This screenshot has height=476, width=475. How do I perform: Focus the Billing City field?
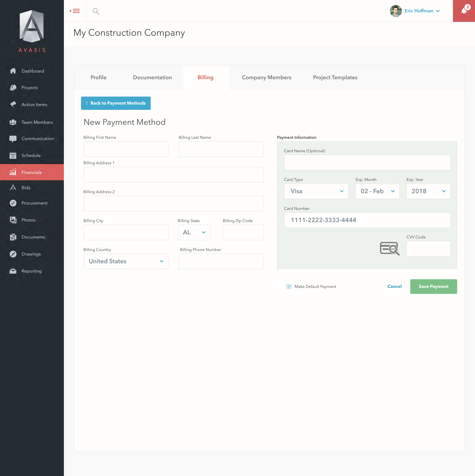click(126, 232)
